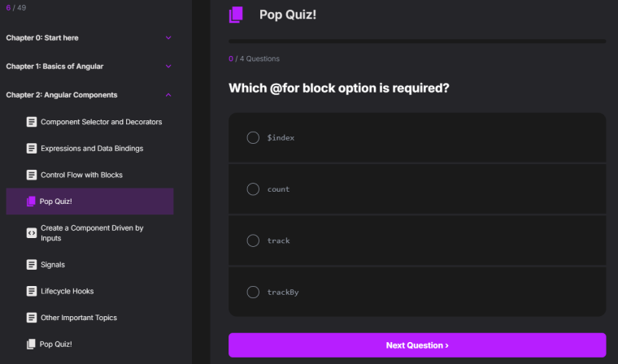
Task: Click purple quiz icon next to Pop Quiz! heading
Action: 236,15
